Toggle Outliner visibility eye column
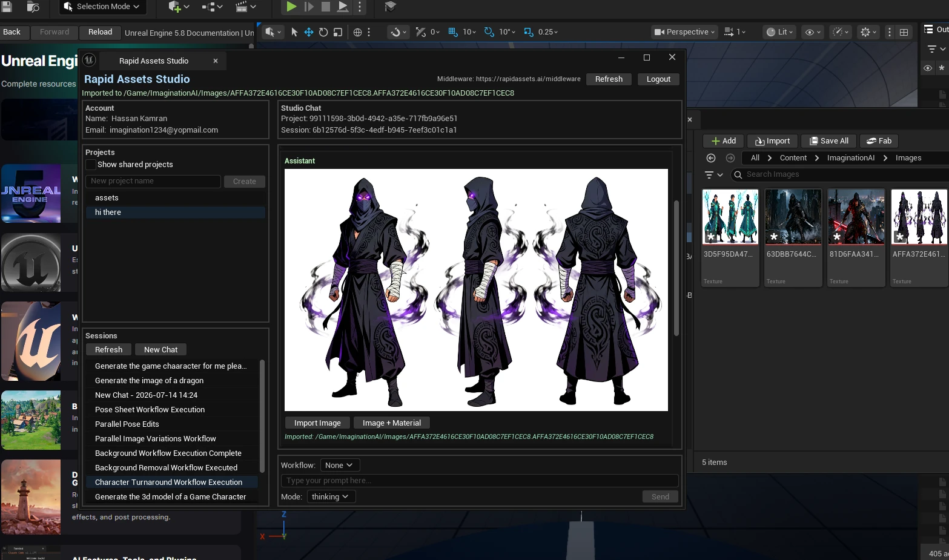The height and width of the screenshot is (560, 949). click(x=927, y=68)
